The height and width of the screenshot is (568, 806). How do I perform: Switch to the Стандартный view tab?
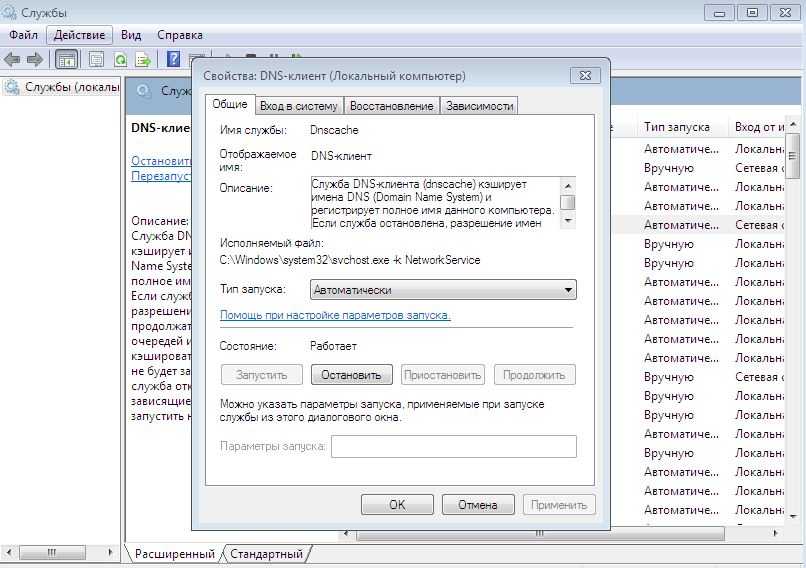[266, 554]
